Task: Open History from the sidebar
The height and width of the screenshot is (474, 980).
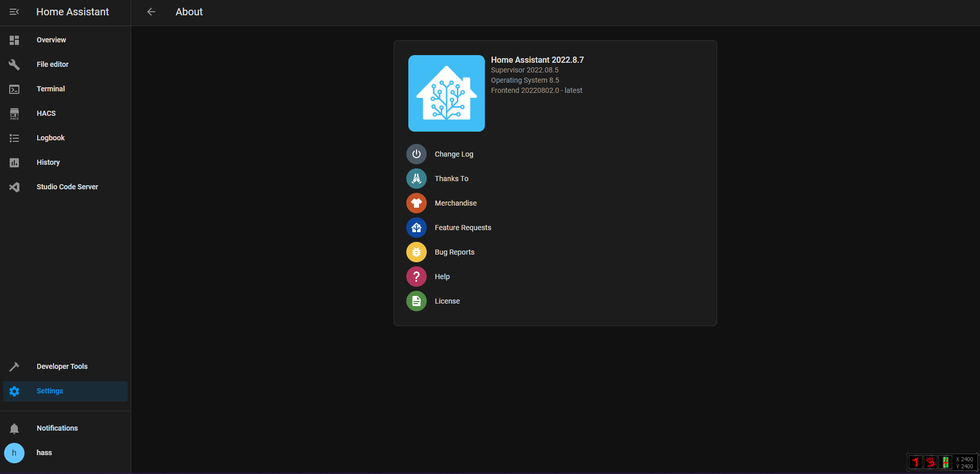Action: pos(48,162)
